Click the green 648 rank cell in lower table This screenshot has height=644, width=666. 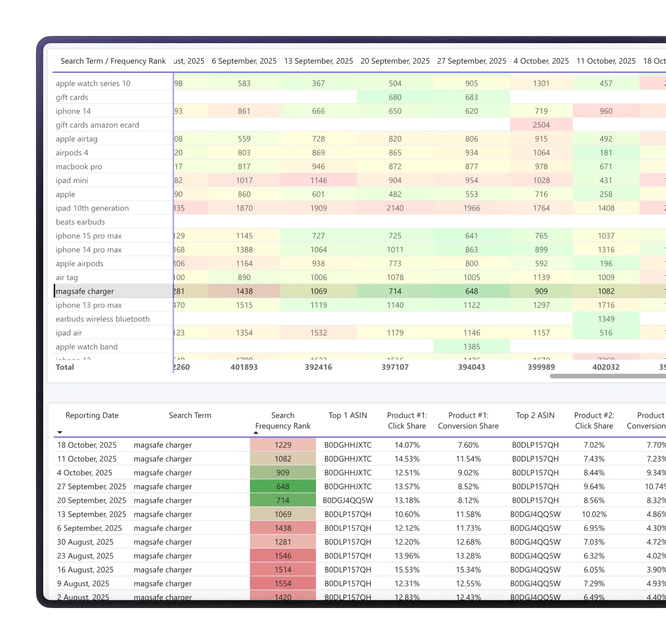[x=283, y=487]
